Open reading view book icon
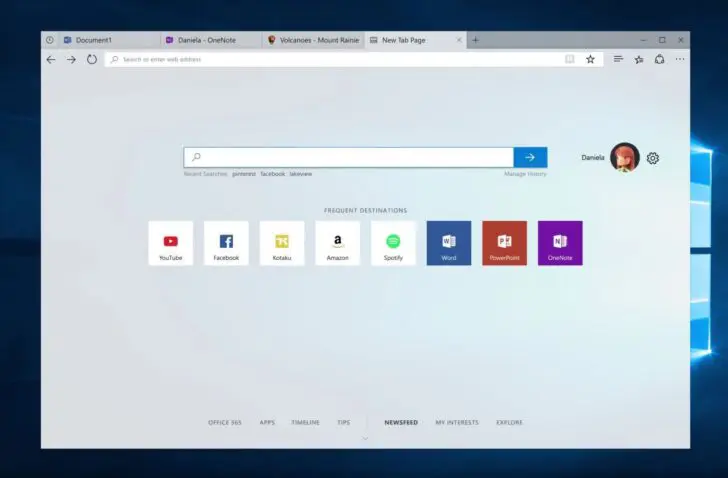 570,59
